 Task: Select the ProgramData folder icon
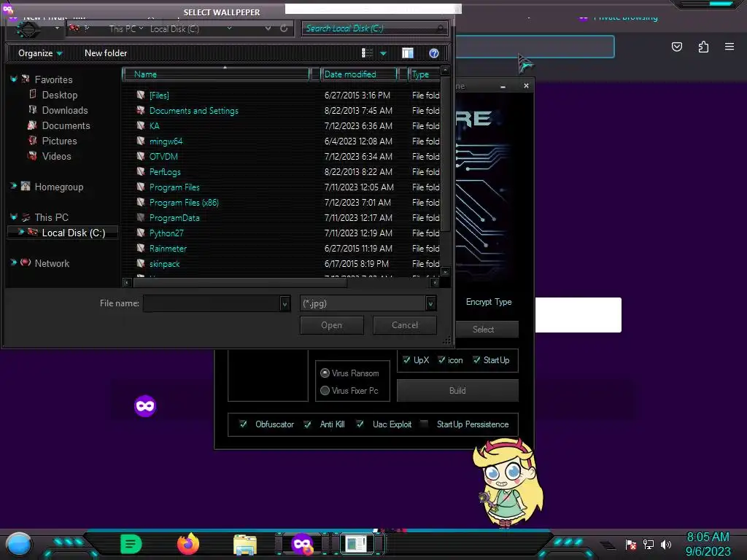click(x=141, y=217)
